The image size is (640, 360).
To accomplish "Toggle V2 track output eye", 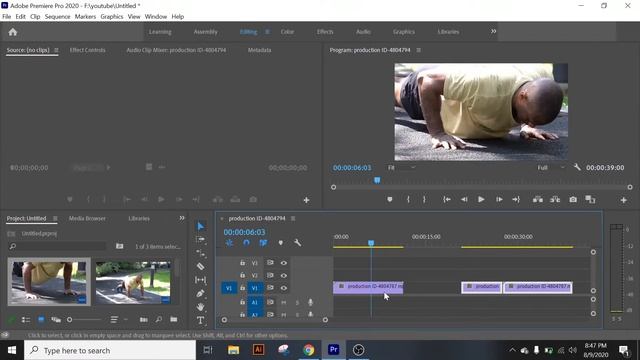I will tap(284, 276).
